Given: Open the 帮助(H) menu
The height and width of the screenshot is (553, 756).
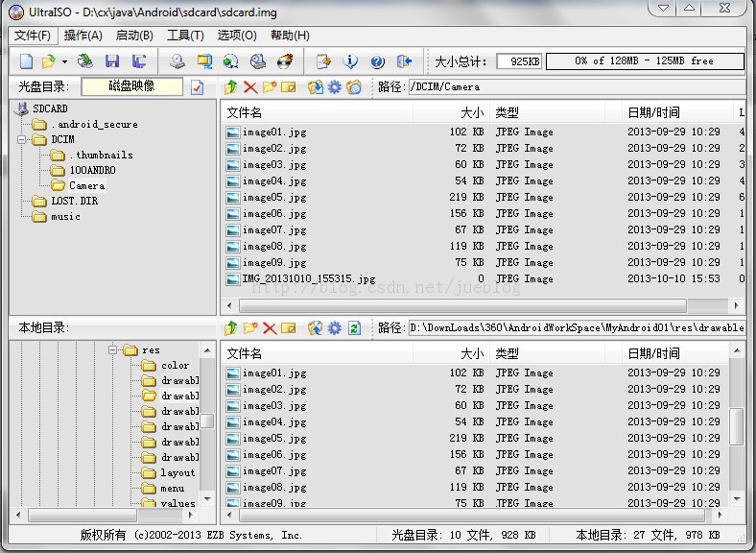Looking at the screenshot, I should [x=290, y=36].
